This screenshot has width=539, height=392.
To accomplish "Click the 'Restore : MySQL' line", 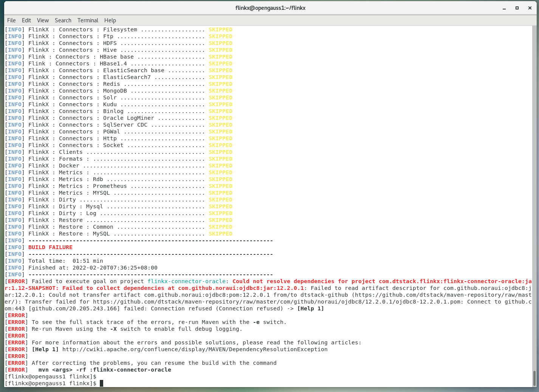I will pos(119,234).
